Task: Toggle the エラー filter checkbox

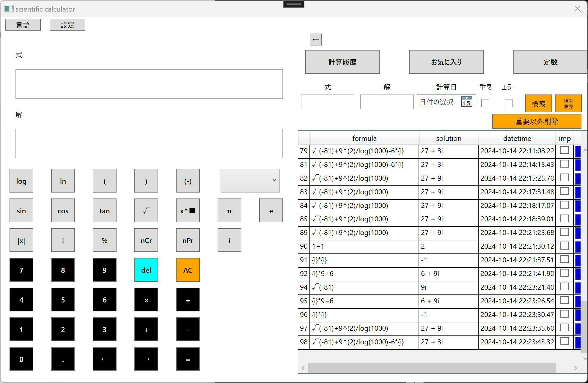Action: 509,103
